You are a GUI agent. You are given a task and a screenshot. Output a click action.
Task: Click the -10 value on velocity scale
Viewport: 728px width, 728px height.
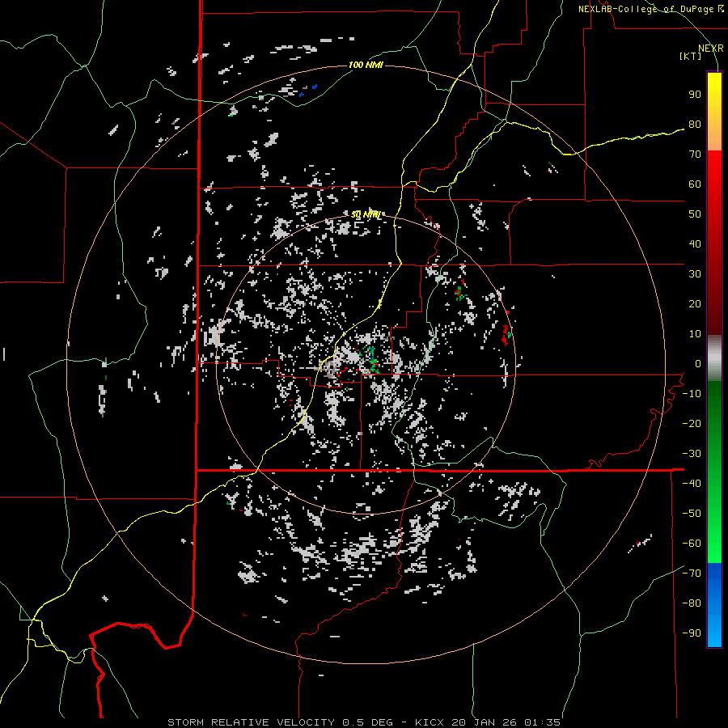coord(692,394)
